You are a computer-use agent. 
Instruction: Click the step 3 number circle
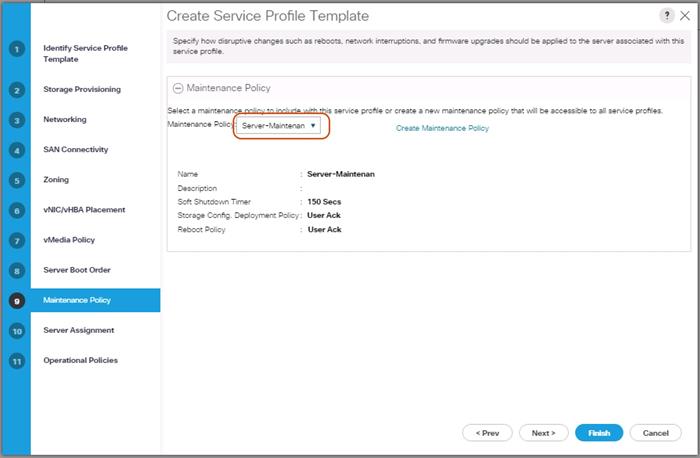16,120
